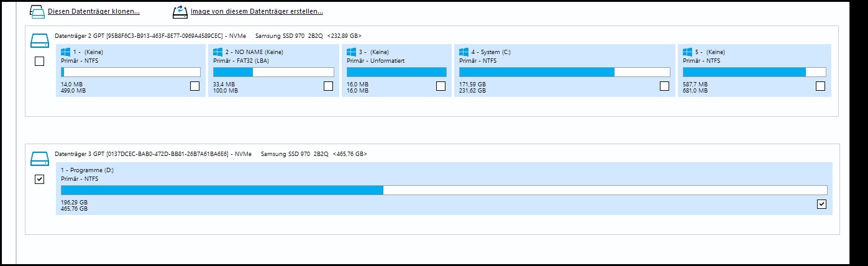This screenshot has width=868, height=266.
Task: Check the Datenträger 2 disk checkbox
Action: (x=39, y=62)
